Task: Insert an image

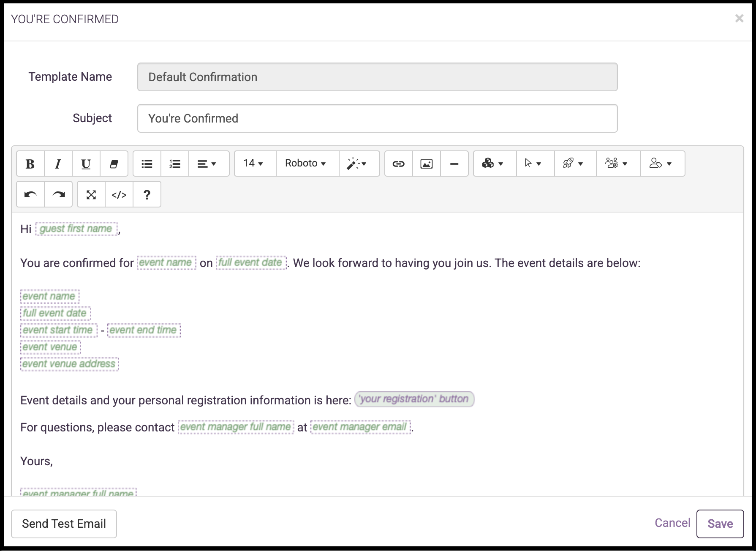Action: 426,164
